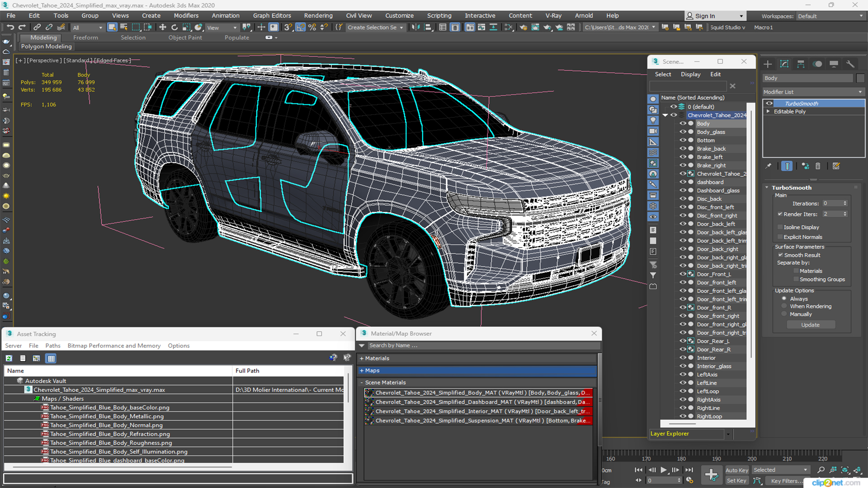Hide the Body_glass object eye icon

(683, 132)
